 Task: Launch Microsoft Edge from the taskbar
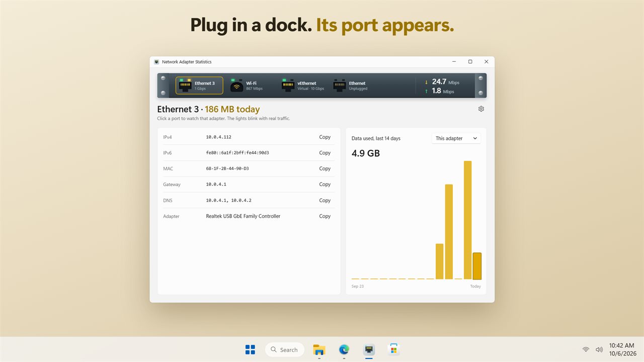(344, 349)
